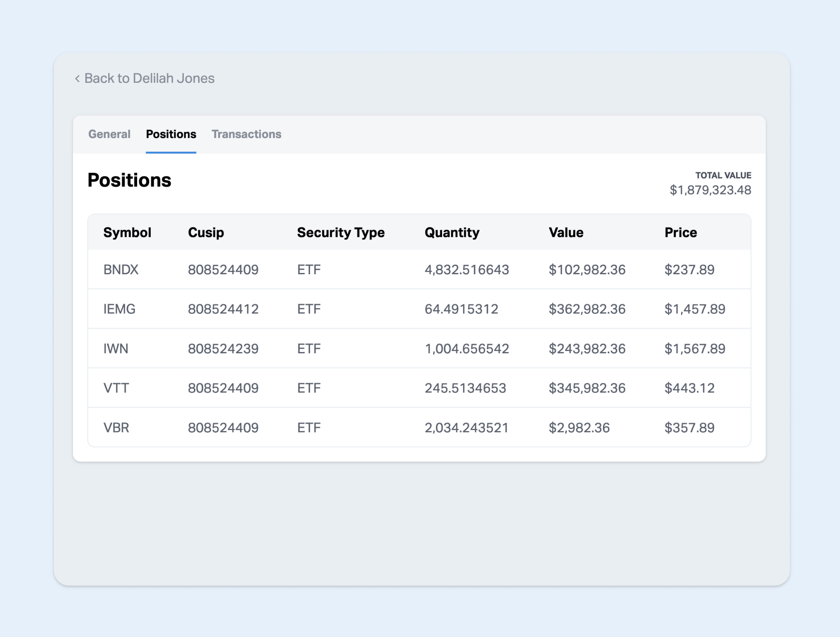Open the General tab

coord(109,134)
